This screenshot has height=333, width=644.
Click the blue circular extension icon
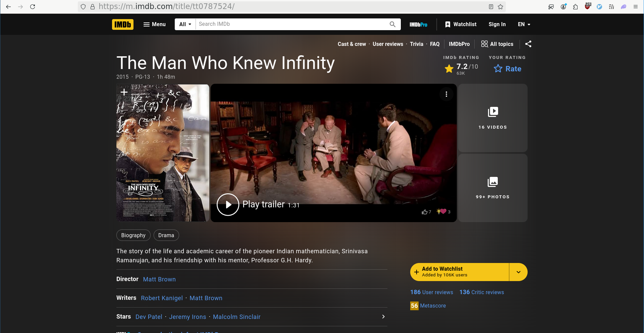point(599,7)
